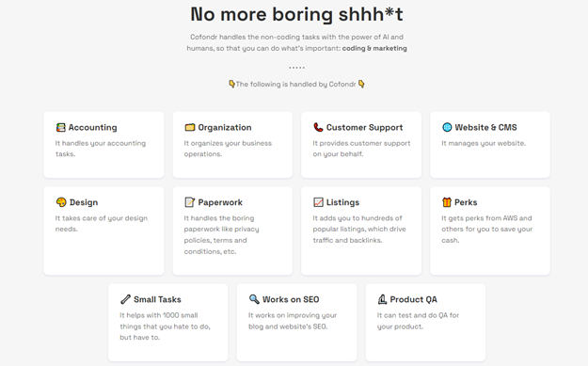Click the description about improving blog SEO
Image resolution: width=588 pixels, height=366 pixels.
(293, 321)
